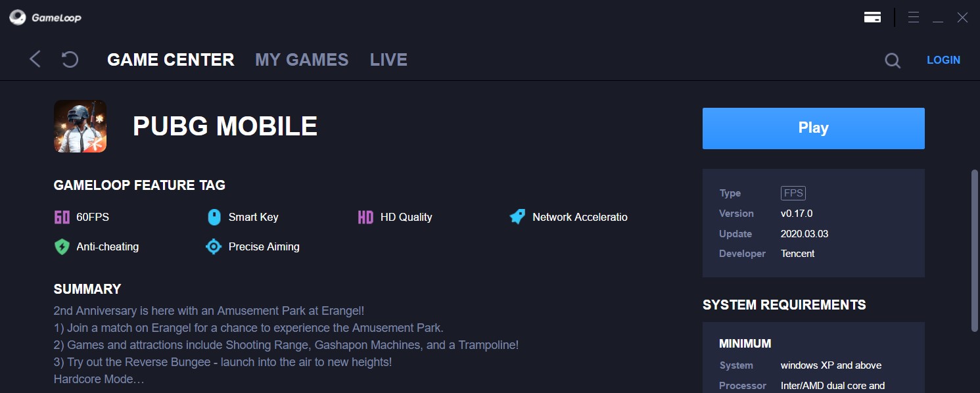Click the FPS type tag
The width and height of the screenshot is (980, 393).
(x=793, y=193)
